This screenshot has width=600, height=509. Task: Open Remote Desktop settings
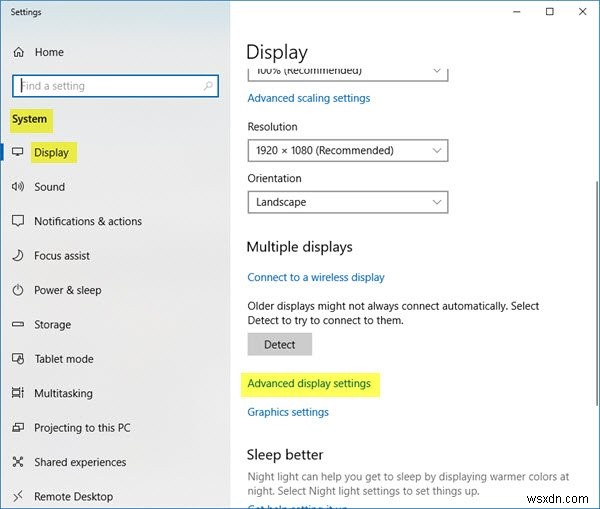[73, 497]
